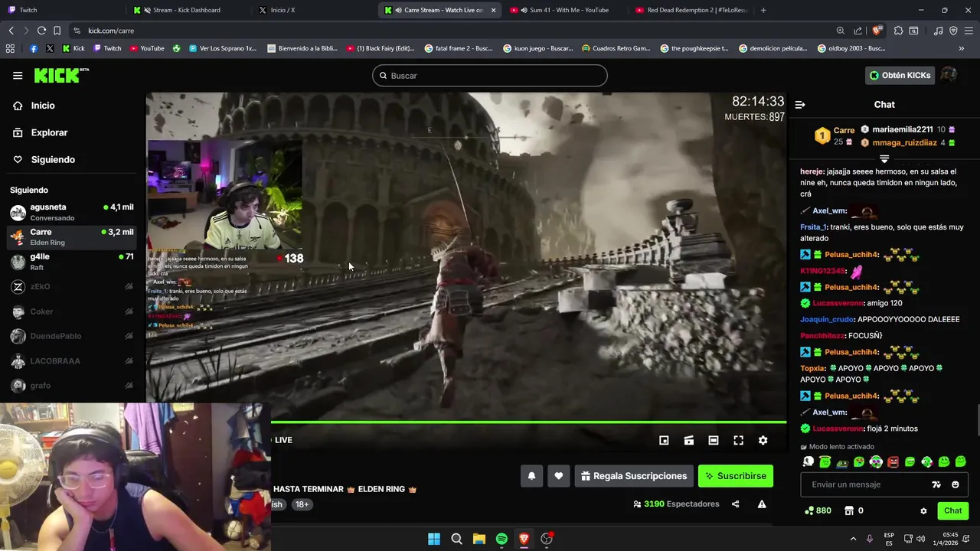Screen dimensions: 980x551
Task: Open g4lle followed channel
Action: click(x=72, y=262)
